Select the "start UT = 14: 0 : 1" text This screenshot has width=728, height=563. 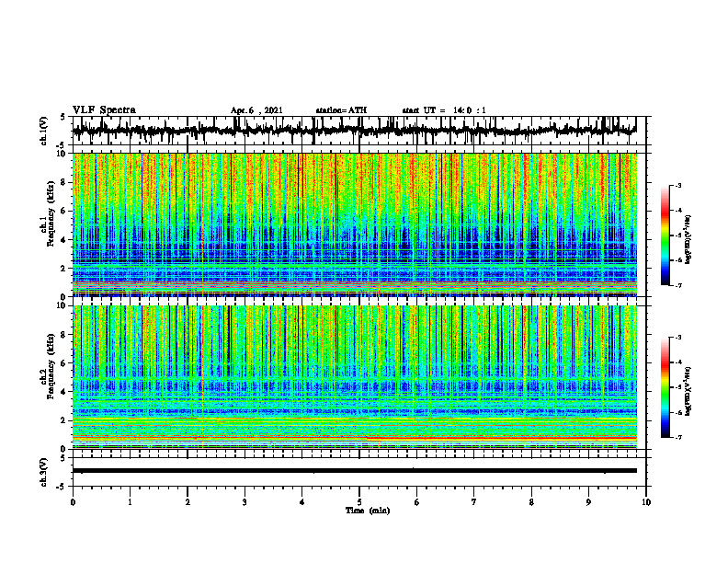(x=444, y=110)
